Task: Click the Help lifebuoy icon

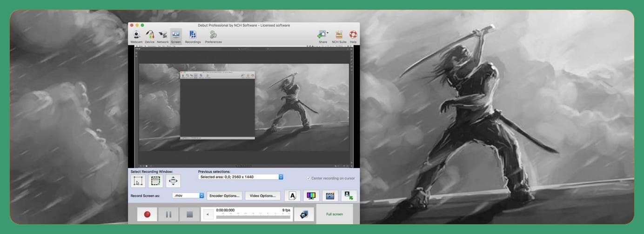Action: (353, 36)
